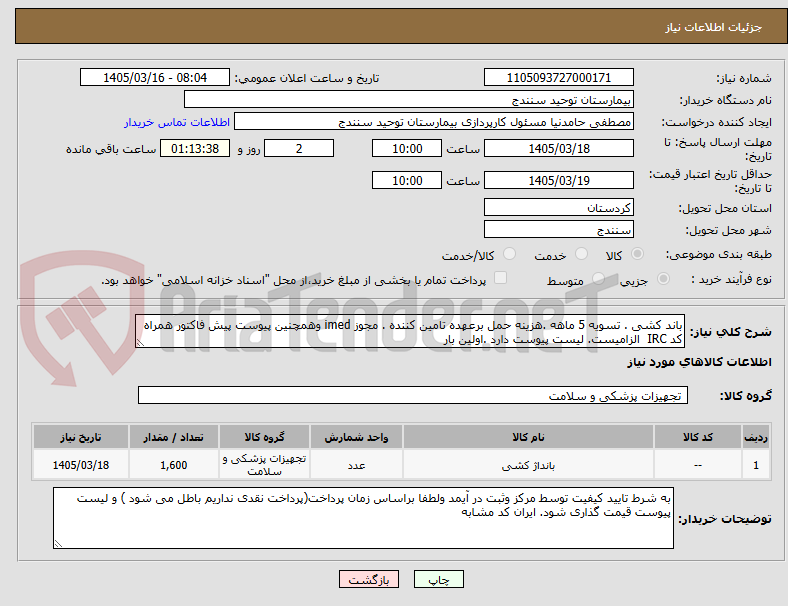Click the resize handle of buyer notes textarea
788x606 pixels.
coord(58,543)
